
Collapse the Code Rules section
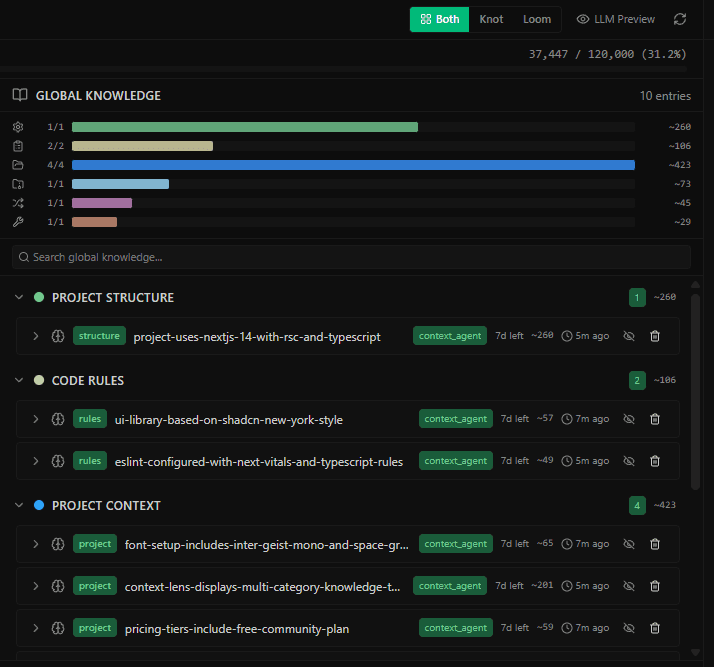click(x=19, y=380)
